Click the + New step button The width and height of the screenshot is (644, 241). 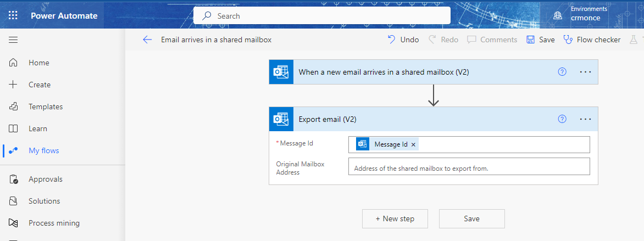point(395,219)
